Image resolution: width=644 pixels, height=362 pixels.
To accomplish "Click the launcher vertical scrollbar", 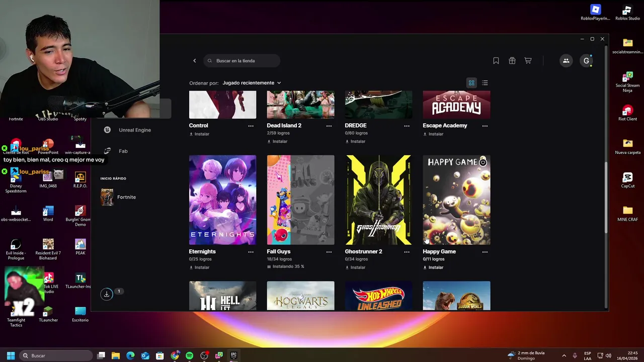I will (606, 197).
